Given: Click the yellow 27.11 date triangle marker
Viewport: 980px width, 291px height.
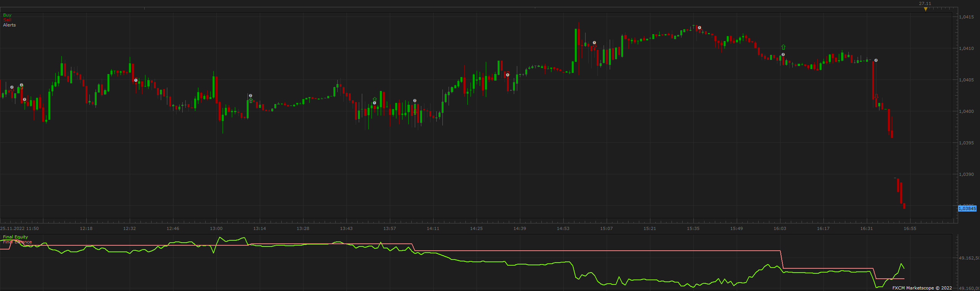Looking at the screenshot, I should click(926, 9).
